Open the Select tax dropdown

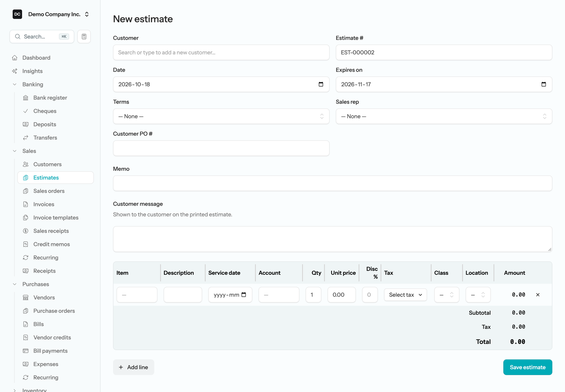406,295
